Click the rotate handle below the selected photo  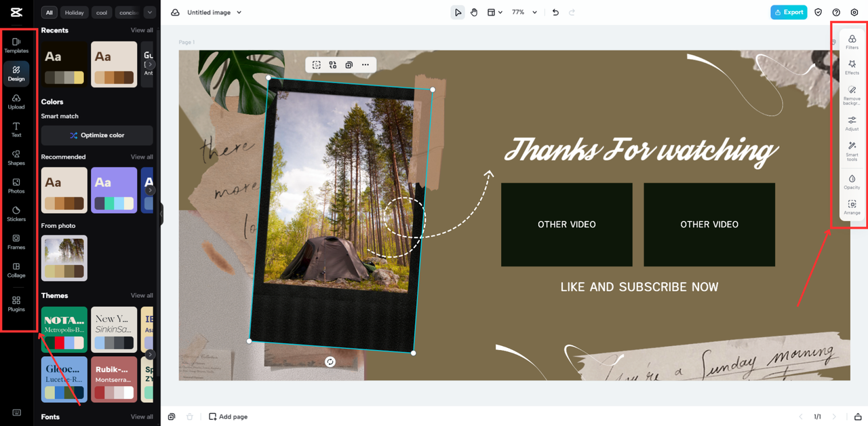(330, 362)
